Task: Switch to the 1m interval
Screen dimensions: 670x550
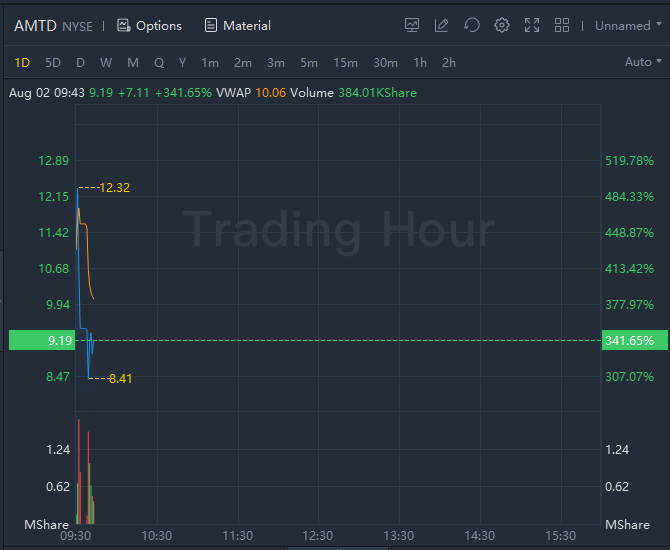Action: [x=210, y=63]
